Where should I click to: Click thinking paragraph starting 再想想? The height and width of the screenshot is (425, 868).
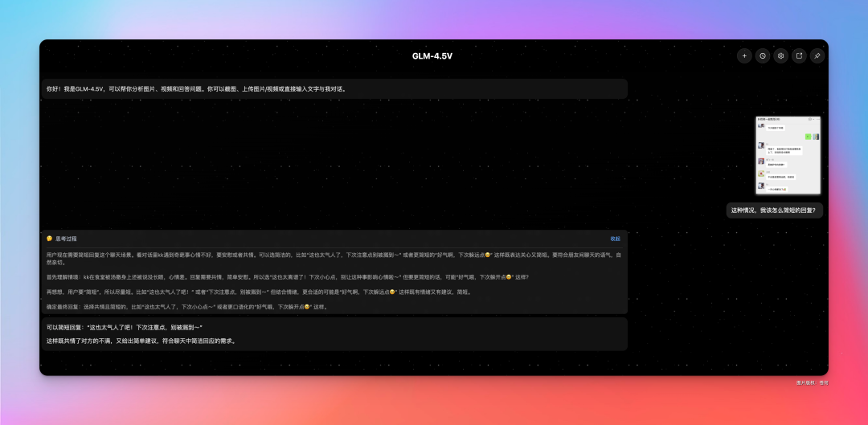pos(259,292)
